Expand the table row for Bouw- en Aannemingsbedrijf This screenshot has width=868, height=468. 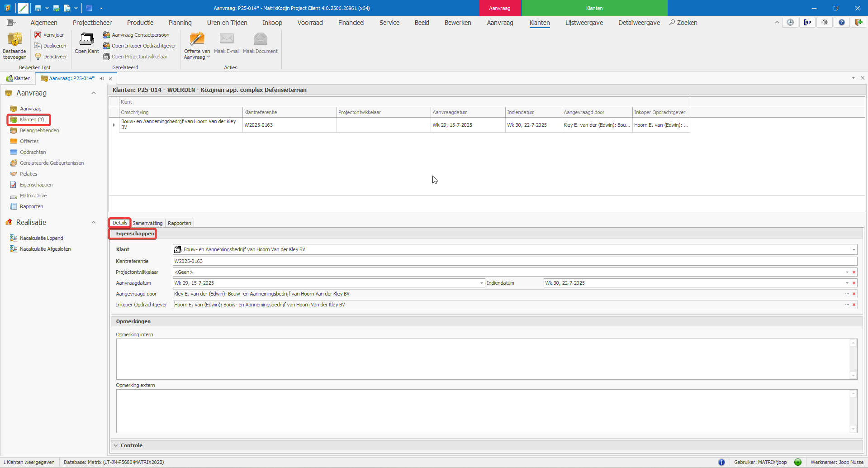click(x=114, y=125)
